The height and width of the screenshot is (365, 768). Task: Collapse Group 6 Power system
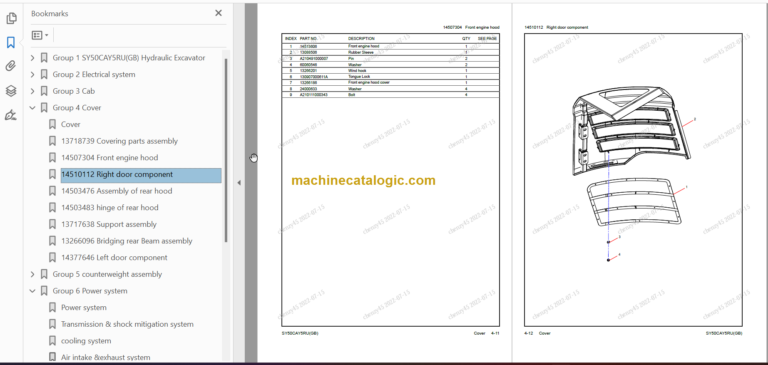(32, 291)
